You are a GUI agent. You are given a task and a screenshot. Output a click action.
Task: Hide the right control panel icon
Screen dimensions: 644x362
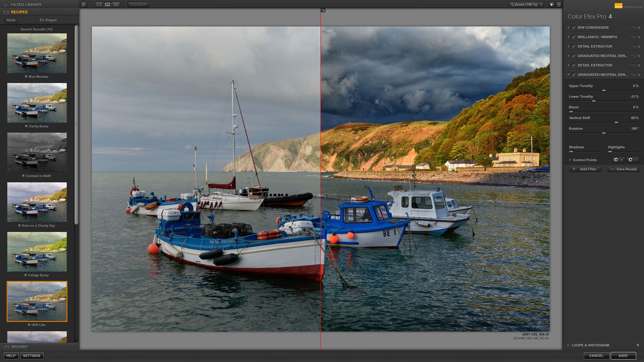click(559, 4)
